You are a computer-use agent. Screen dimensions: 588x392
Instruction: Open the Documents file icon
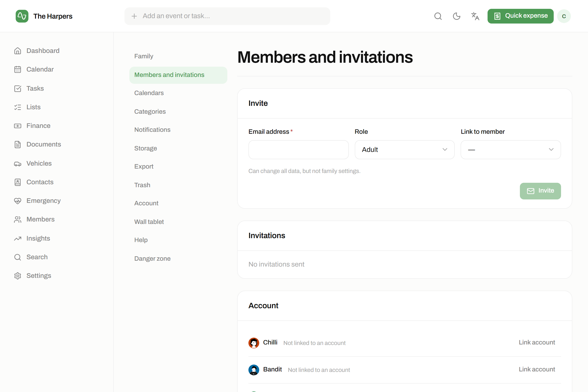click(x=17, y=144)
